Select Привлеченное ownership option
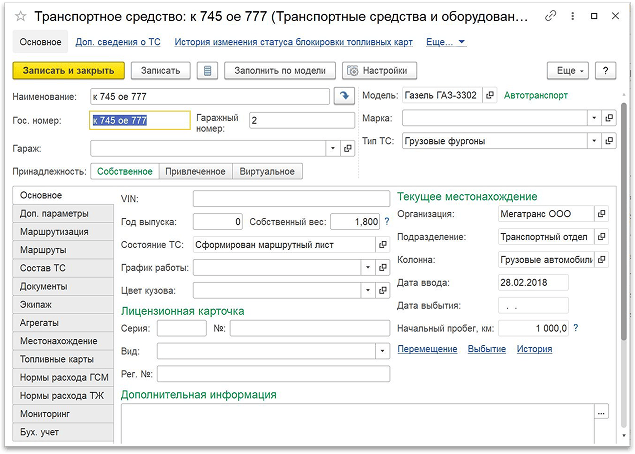Viewport: 635px width, 454px height. tap(195, 171)
